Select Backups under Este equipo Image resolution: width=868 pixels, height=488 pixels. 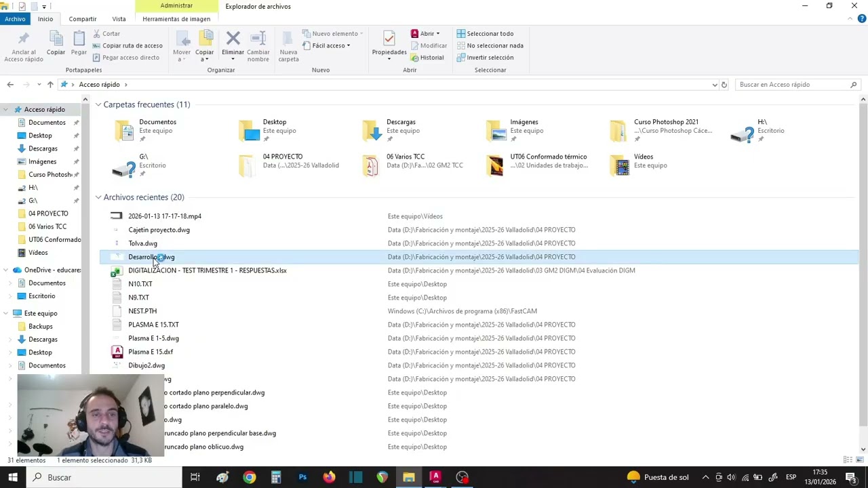pos(40,326)
